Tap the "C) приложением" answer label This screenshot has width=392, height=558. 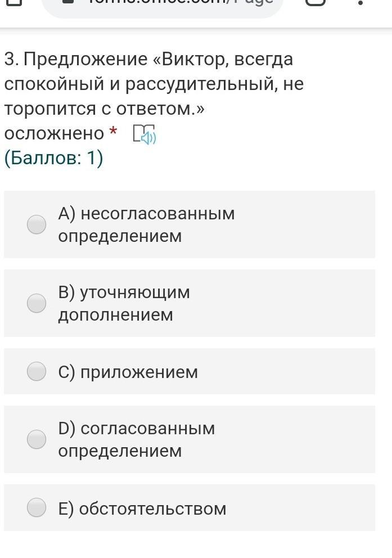coord(128,372)
